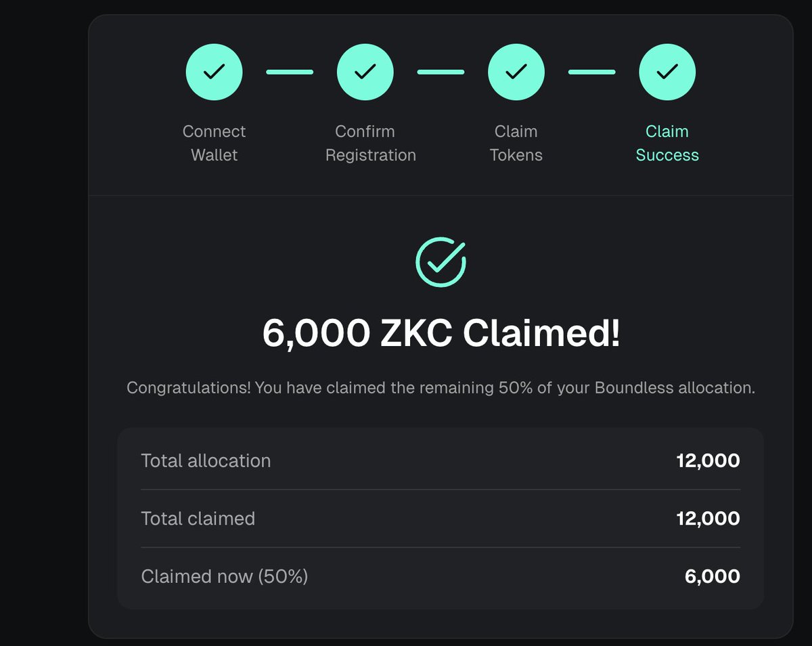Click the large success checkmark icon

[441, 261]
